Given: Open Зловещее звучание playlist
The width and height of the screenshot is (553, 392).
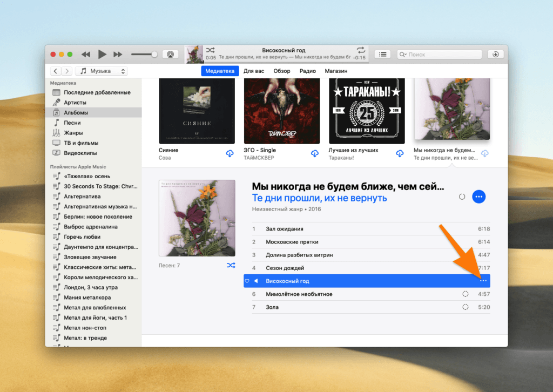Looking at the screenshot, I should click(x=93, y=257).
